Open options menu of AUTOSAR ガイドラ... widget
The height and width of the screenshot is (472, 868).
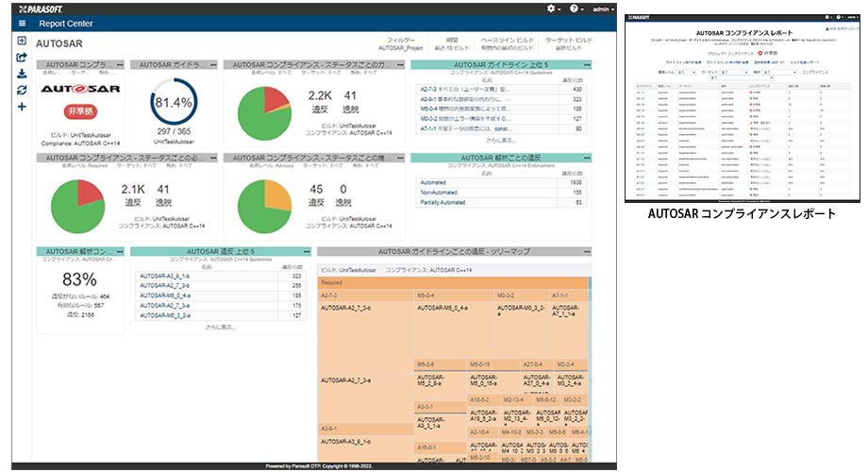click(213, 65)
